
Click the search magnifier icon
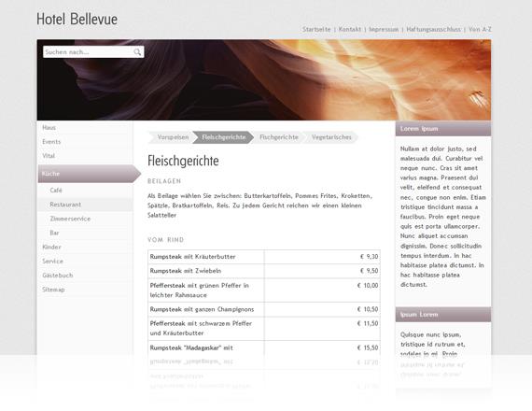137,52
